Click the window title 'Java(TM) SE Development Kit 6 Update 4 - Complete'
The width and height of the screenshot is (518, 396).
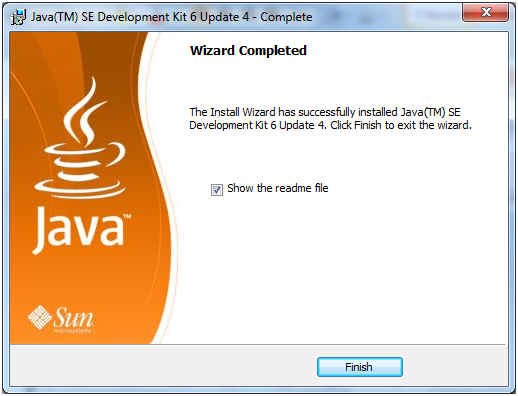(x=171, y=17)
